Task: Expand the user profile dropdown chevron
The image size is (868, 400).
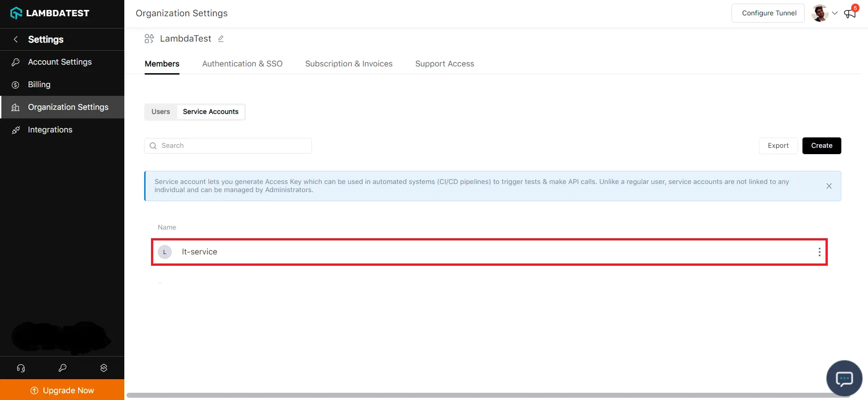Action: tap(835, 13)
